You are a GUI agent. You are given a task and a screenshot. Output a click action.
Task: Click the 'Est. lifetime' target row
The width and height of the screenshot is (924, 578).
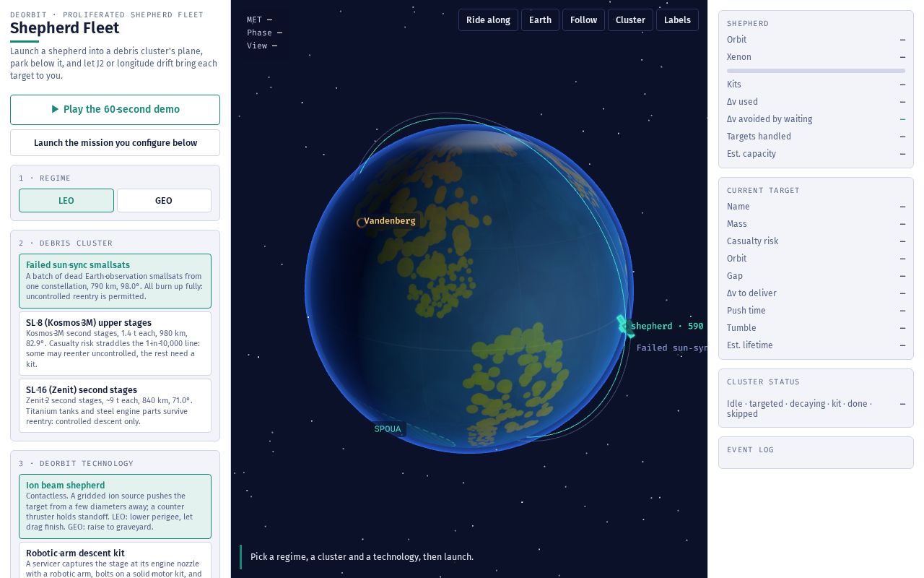(816, 345)
